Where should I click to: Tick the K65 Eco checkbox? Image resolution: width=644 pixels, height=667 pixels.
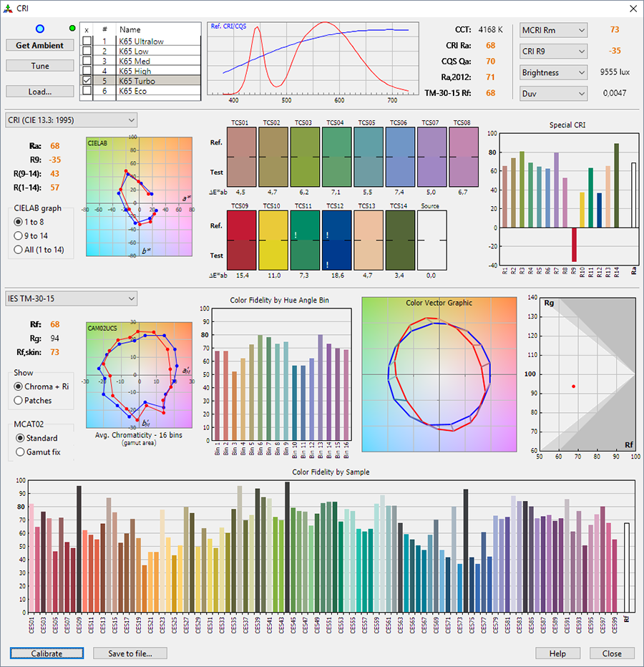click(x=87, y=92)
